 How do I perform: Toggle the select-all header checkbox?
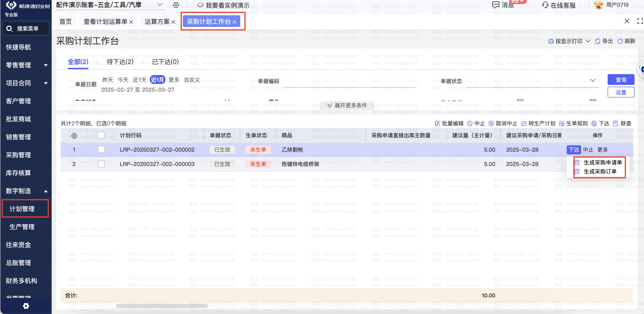pyautogui.click(x=101, y=135)
